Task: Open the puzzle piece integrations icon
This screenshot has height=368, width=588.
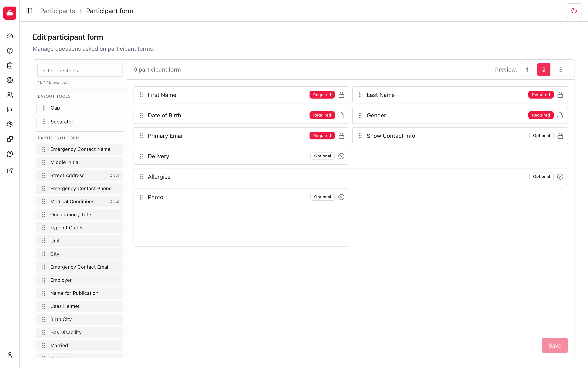Action: [x=10, y=139]
